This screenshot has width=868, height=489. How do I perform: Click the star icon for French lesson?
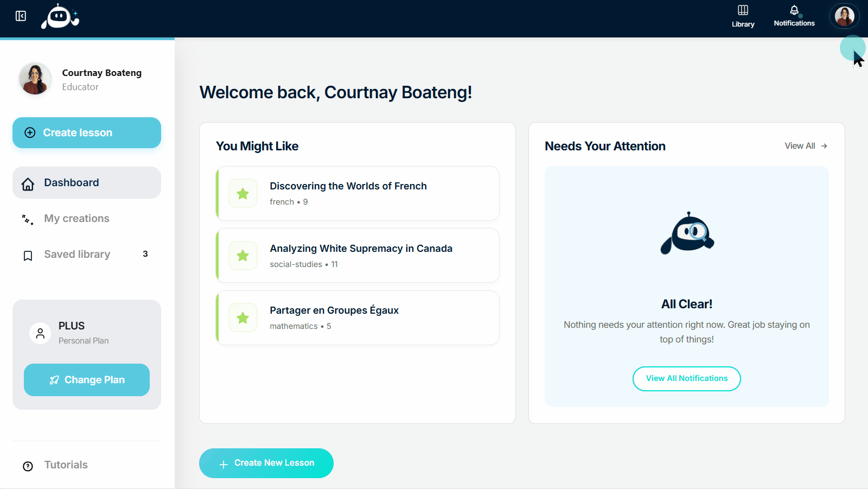pyautogui.click(x=243, y=194)
